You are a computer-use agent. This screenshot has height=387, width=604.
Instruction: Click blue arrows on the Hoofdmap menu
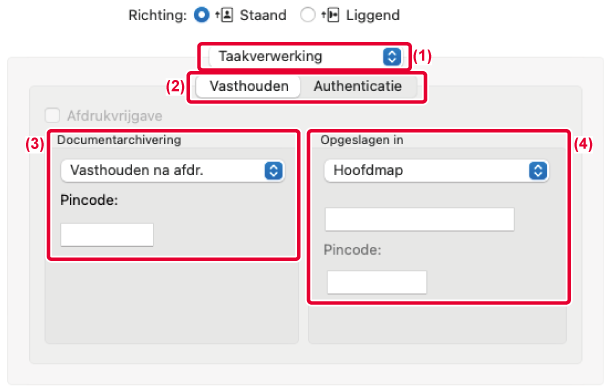click(538, 171)
